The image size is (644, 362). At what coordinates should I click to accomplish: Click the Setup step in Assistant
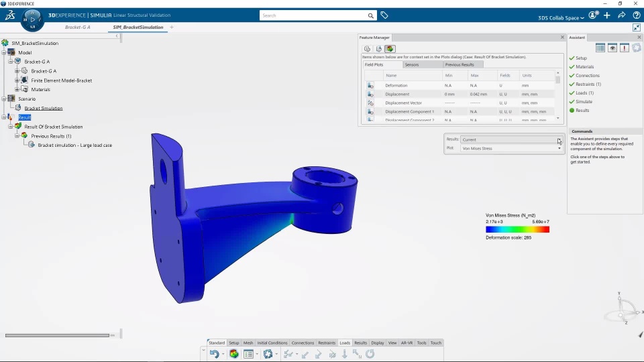581,58
